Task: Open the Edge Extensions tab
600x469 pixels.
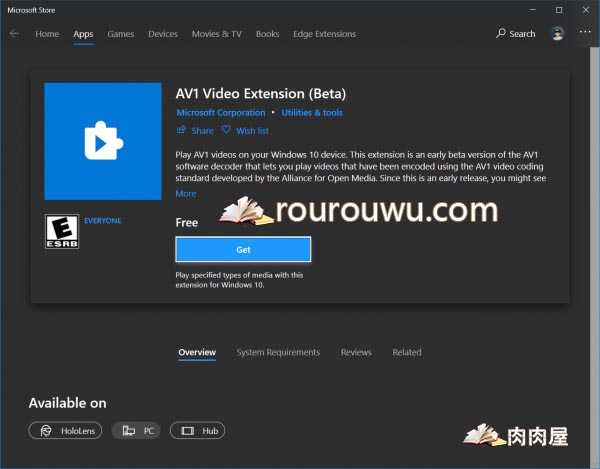Action: [324, 34]
